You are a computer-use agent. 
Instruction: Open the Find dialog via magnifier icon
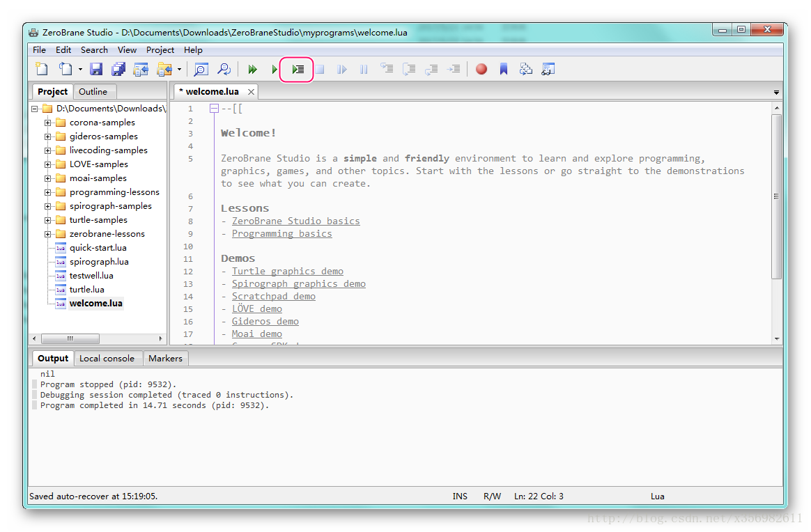(201, 69)
